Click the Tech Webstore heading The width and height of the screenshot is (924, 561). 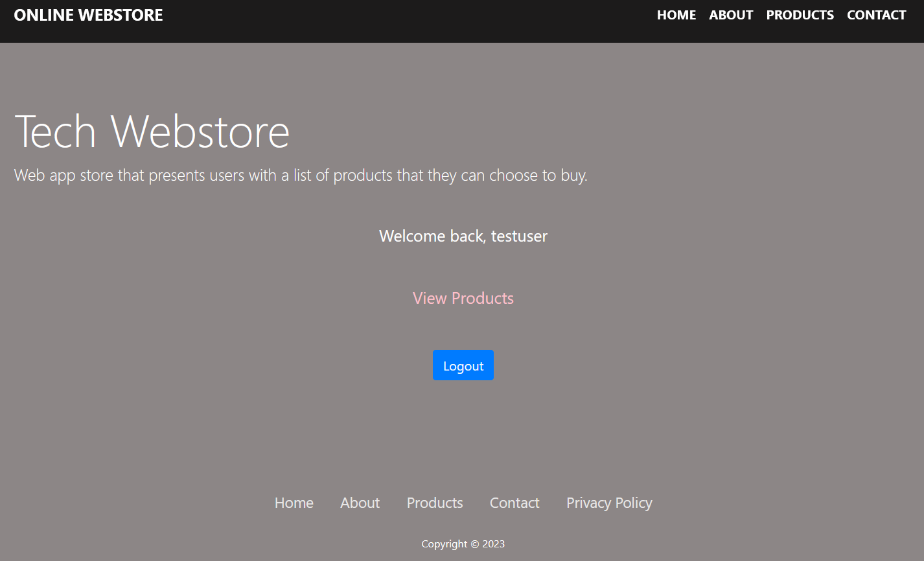tap(152, 132)
